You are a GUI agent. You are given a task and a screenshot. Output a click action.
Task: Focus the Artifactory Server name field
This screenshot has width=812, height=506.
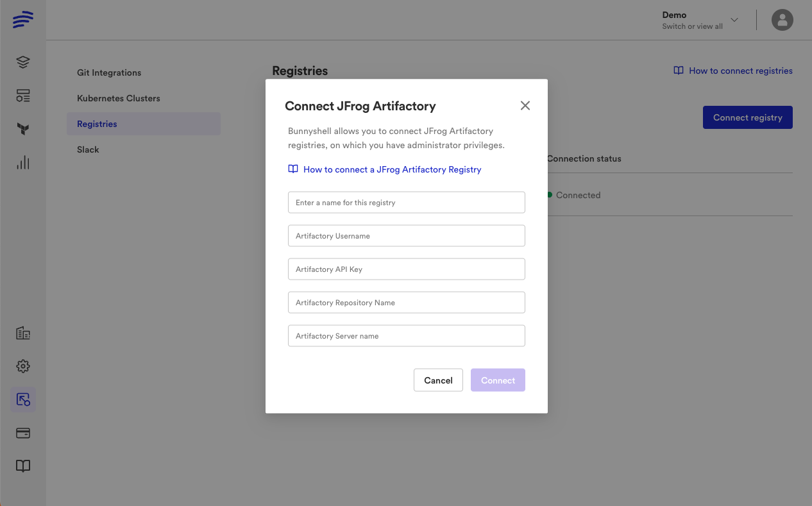[407, 336]
